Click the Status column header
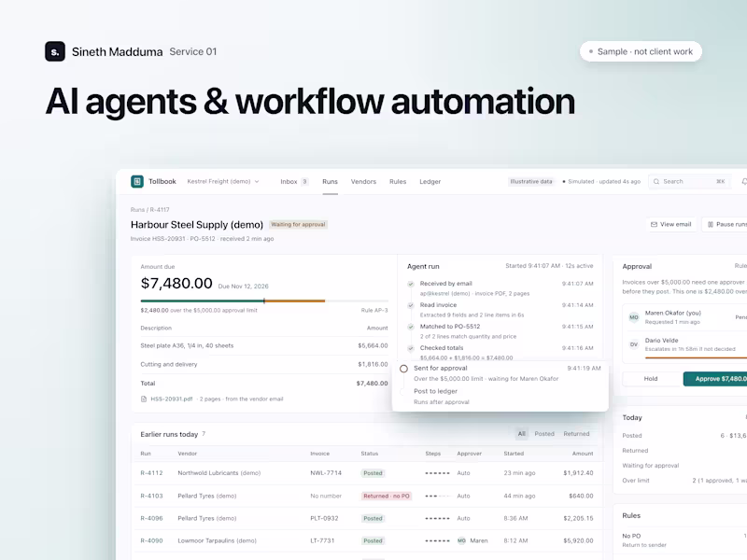Image resolution: width=747 pixels, height=560 pixels. 370,454
